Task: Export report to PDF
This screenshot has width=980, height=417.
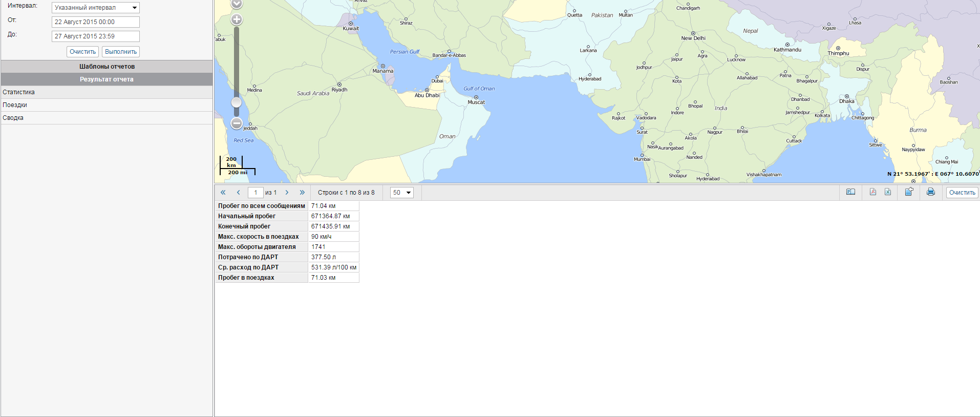Action: (873, 192)
